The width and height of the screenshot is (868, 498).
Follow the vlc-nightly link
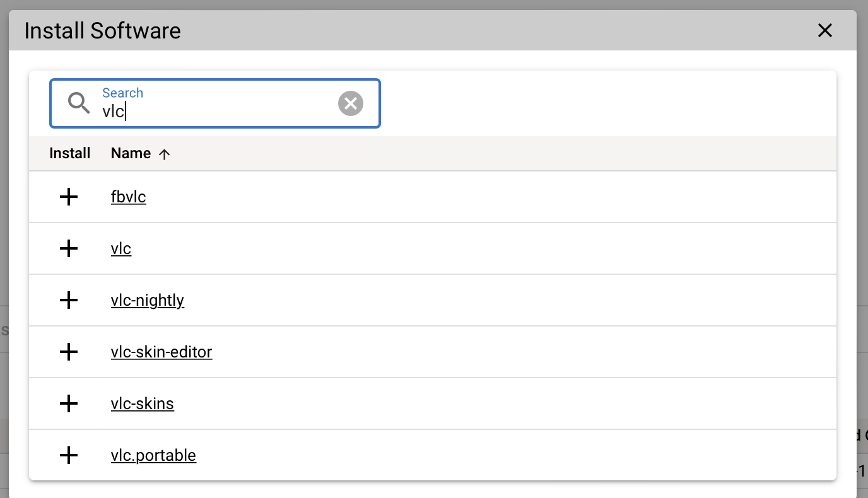[x=148, y=301]
